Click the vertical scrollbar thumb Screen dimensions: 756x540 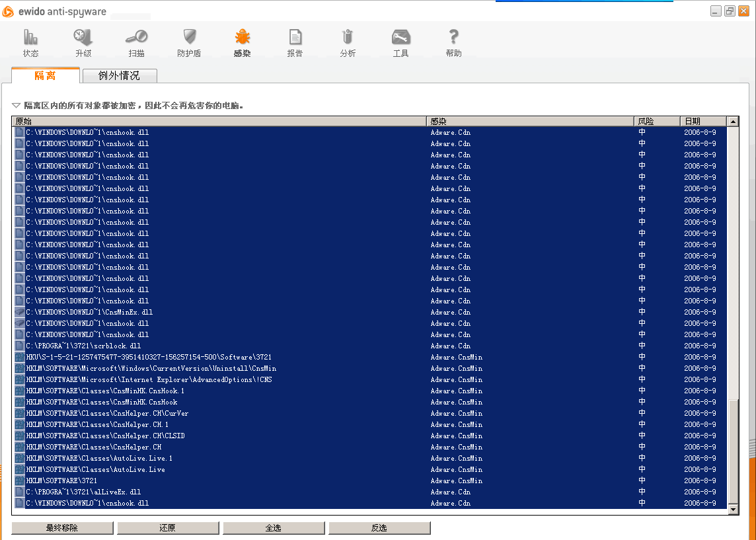tap(733, 451)
